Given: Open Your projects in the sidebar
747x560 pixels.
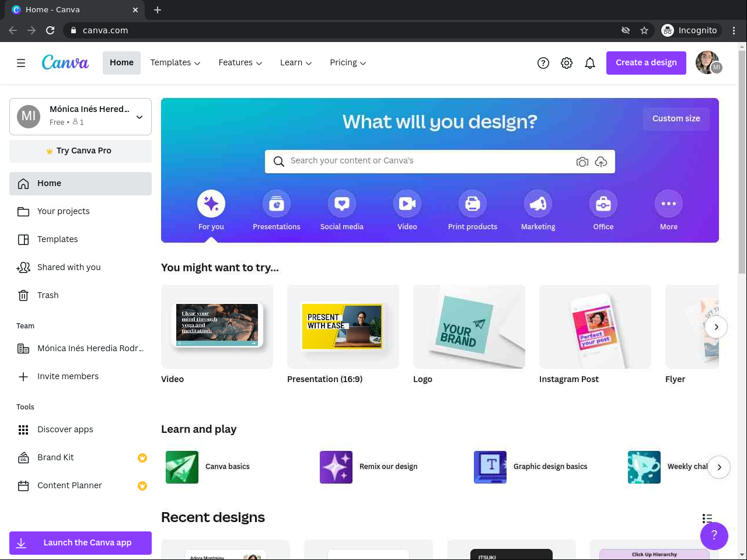Looking at the screenshot, I should 81,212.
